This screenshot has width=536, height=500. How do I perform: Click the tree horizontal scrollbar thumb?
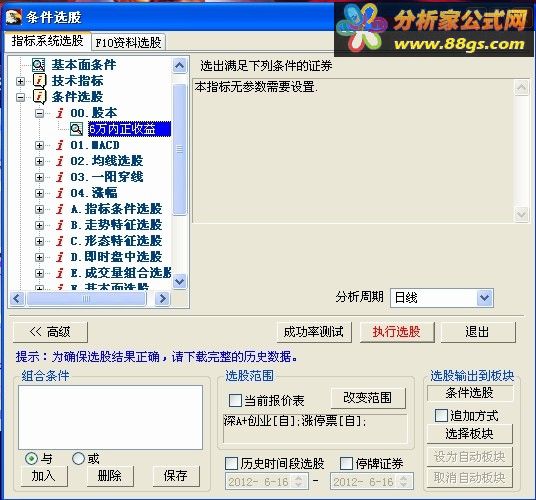86,299
